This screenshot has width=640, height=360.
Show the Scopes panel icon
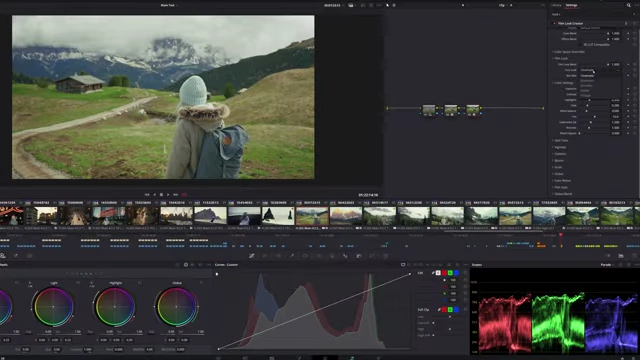pyautogui.click(x=621, y=256)
